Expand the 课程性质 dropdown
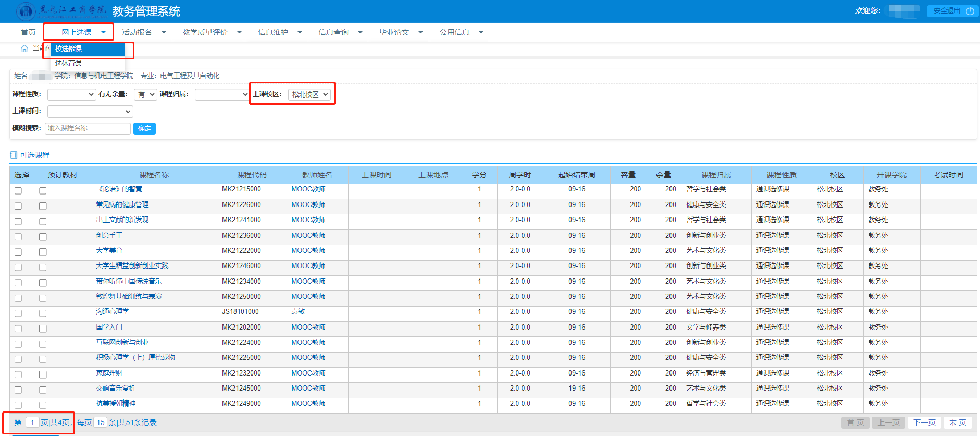 tap(71, 94)
